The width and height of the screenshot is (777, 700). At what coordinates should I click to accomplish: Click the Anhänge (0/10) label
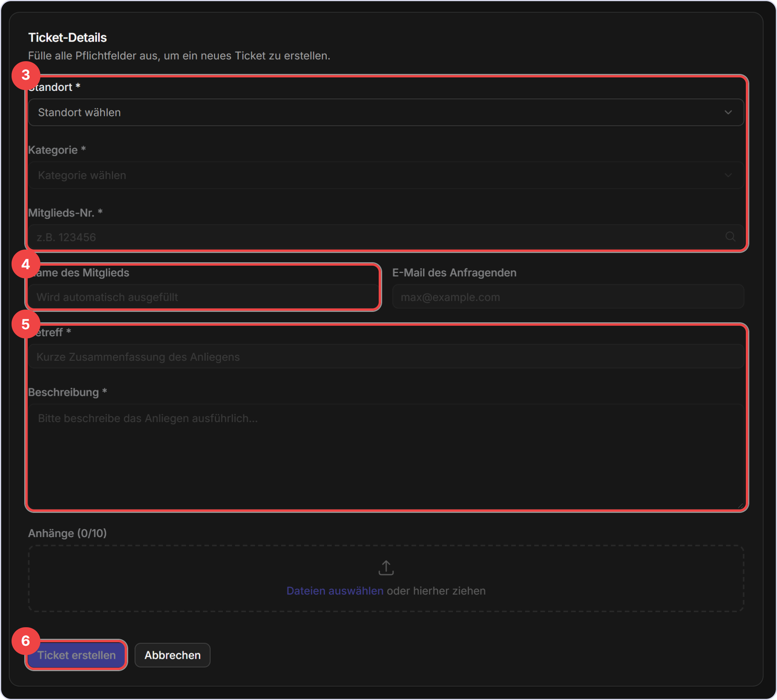[67, 533]
